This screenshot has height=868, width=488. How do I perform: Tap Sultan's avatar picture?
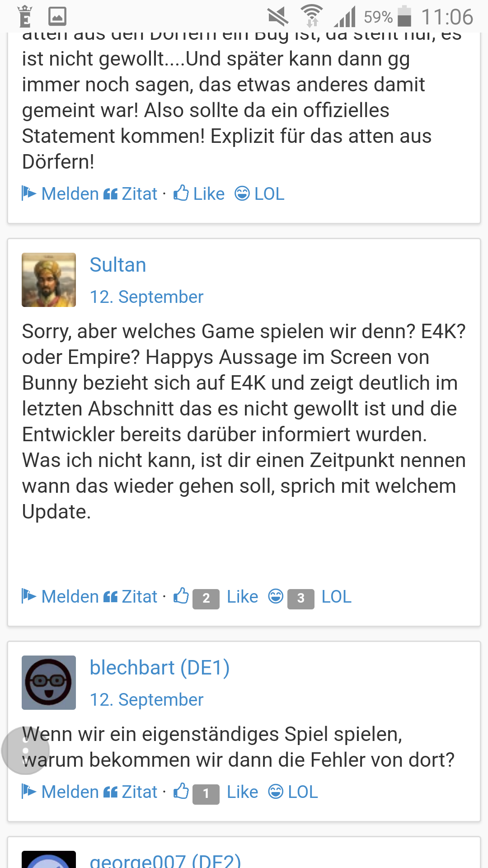point(49,280)
